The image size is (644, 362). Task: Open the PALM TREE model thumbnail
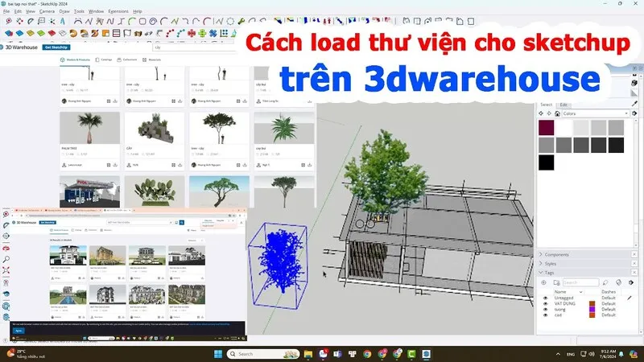(x=89, y=128)
